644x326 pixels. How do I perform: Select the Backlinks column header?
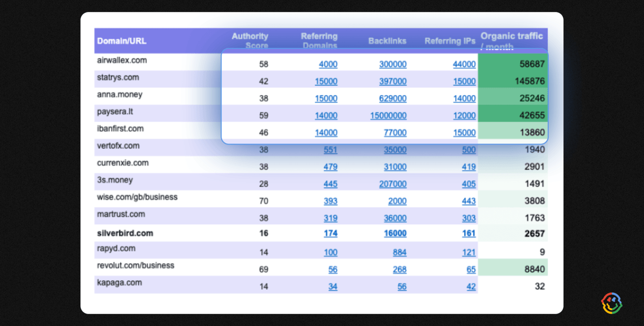(x=387, y=41)
